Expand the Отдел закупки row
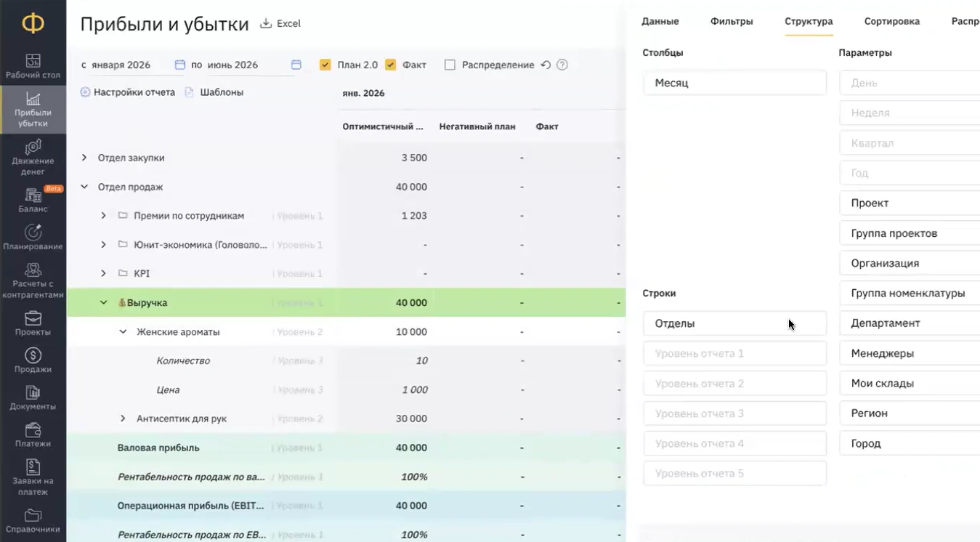 pos(84,158)
